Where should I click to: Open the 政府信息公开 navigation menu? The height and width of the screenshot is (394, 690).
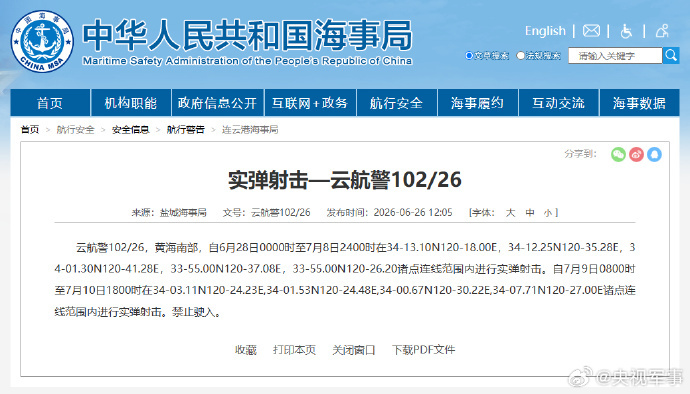coord(217,103)
